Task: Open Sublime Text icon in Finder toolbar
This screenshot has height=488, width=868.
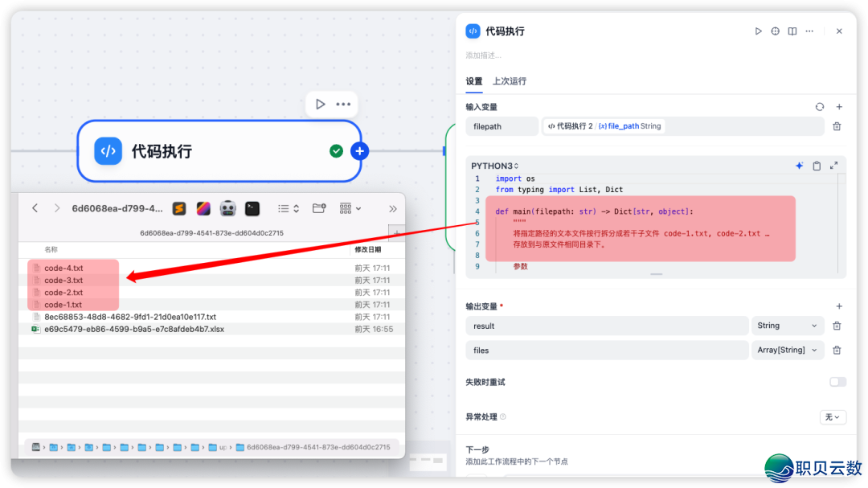Action: (x=178, y=208)
